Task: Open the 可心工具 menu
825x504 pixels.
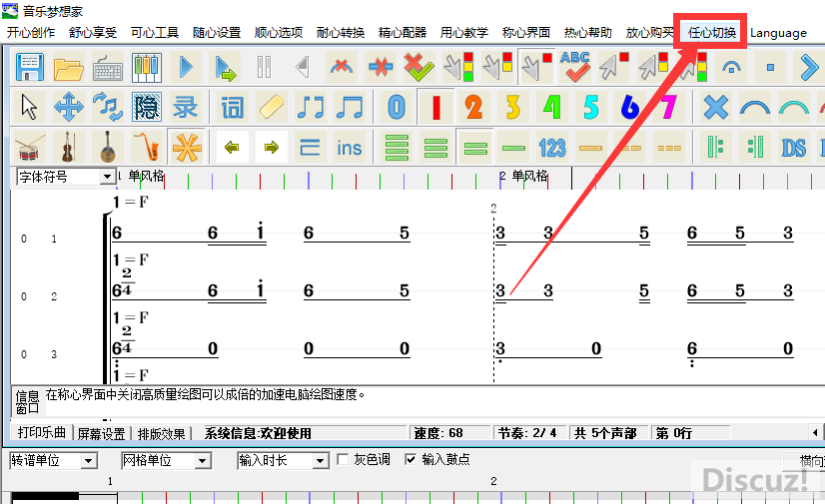Action: pos(155,33)
